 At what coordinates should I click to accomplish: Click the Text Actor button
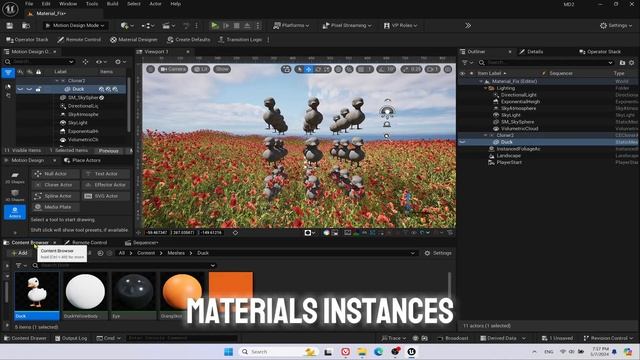pyautogui.click(x=106, y=174)
